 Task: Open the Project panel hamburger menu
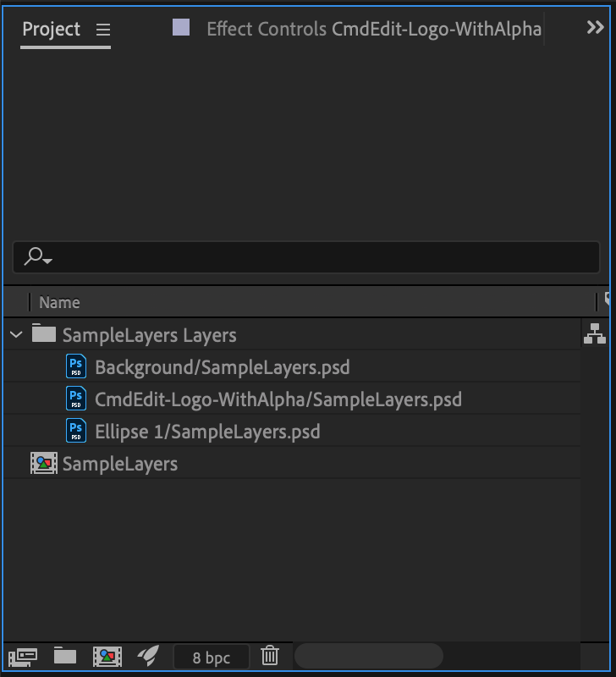point(103,30)
